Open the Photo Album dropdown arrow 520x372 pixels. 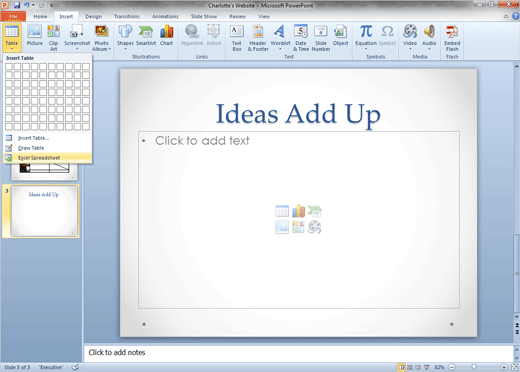(x=109, y=49)
